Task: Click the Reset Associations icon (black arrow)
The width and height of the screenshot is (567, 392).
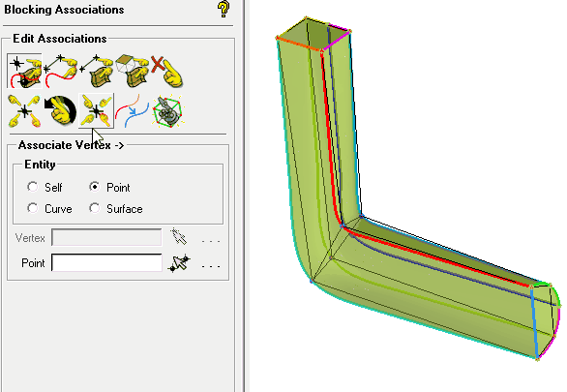Action: coord(61,111)
